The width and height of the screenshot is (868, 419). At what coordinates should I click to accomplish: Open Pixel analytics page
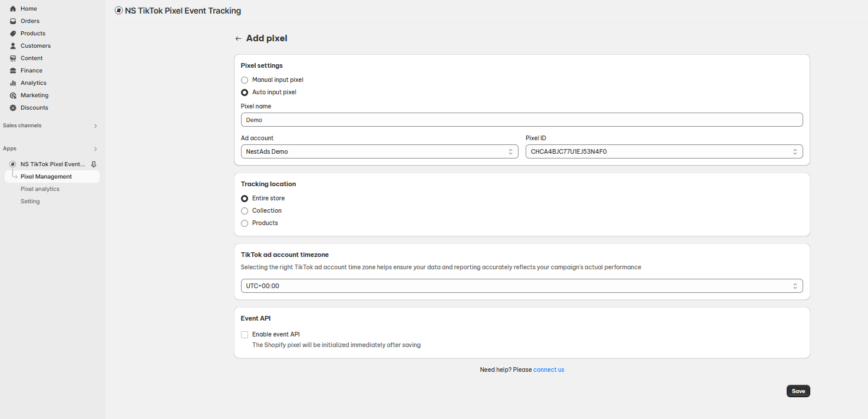(x=40, y=189)
